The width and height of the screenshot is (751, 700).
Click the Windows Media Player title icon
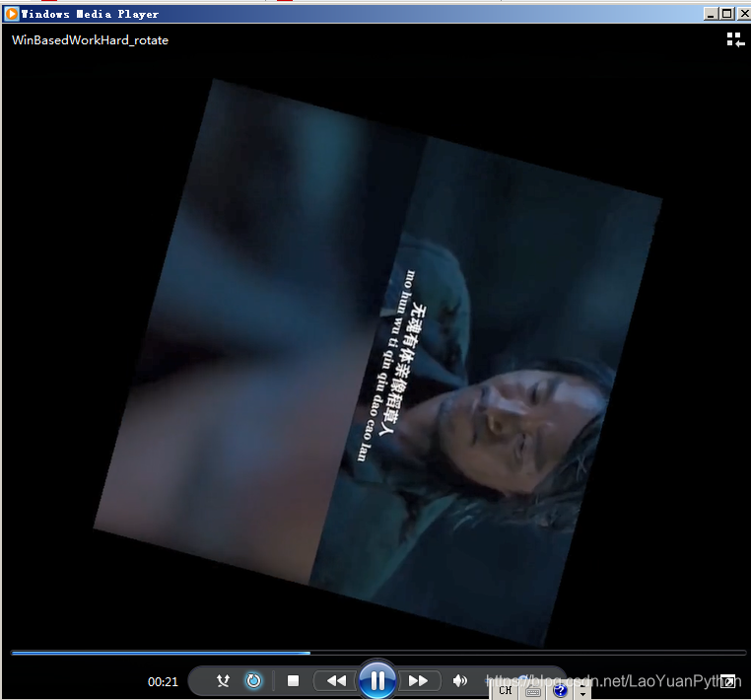click(12, 14)
